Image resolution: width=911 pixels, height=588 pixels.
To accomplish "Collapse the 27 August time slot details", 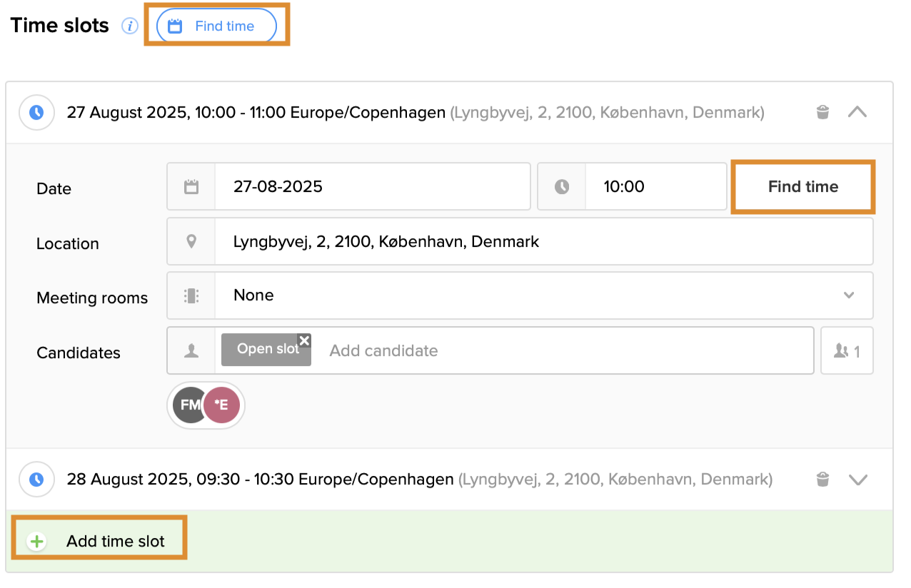I will tap(857, 112).
